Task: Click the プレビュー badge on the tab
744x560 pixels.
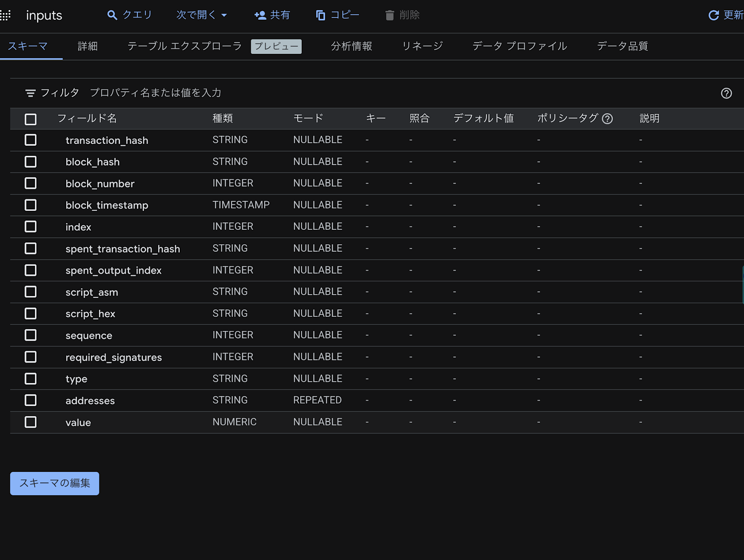Action: tap(276, 46)
